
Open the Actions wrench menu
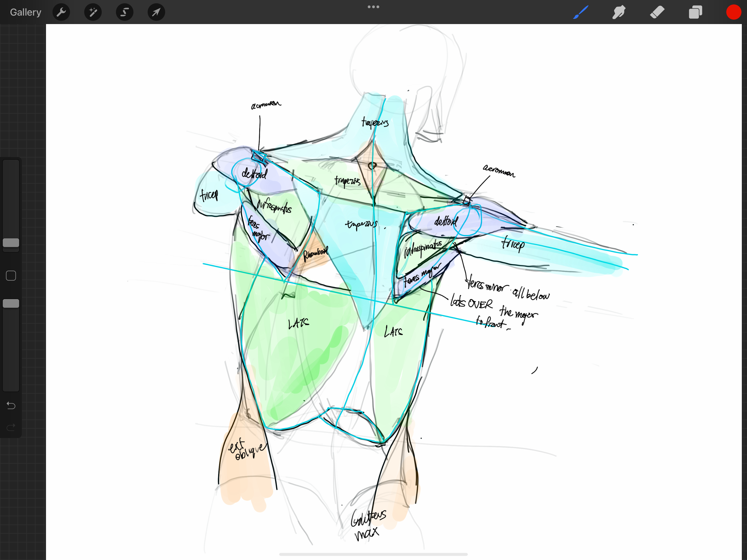[x=61, y=13]
